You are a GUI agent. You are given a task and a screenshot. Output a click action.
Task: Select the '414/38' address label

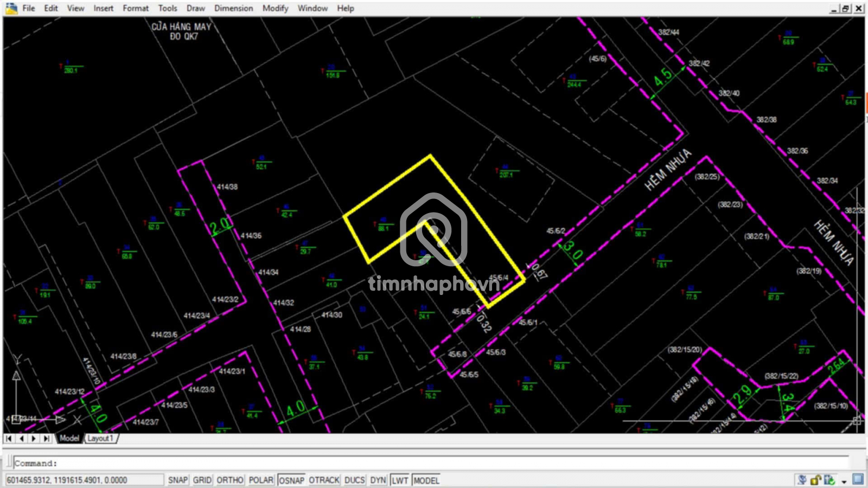pyautogui.click(x=227, y=187)
